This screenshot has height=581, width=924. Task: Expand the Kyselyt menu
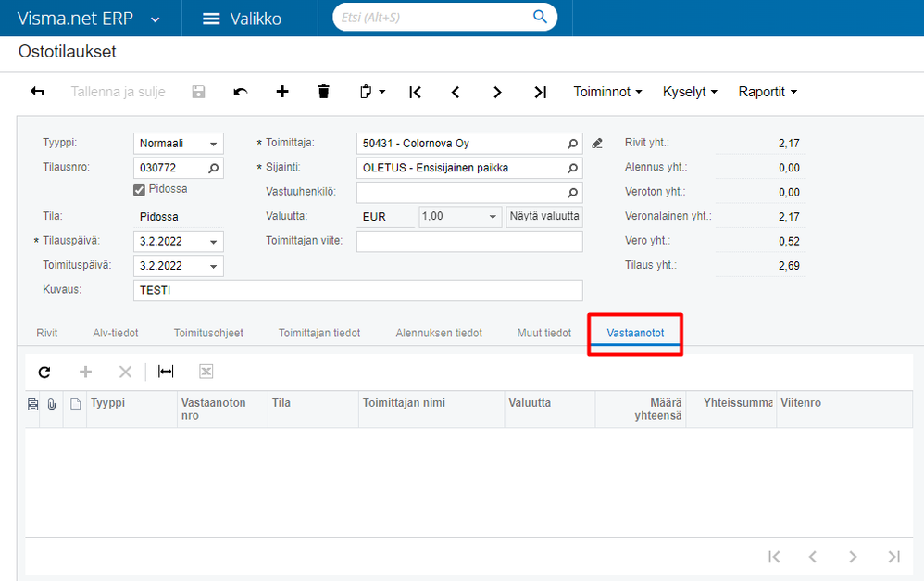tap(690, 92)
